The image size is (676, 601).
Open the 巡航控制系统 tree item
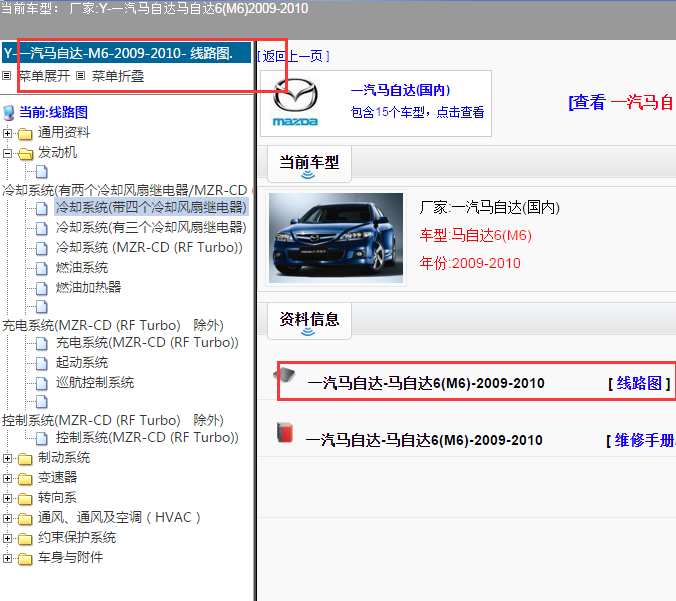pos(95,382)
